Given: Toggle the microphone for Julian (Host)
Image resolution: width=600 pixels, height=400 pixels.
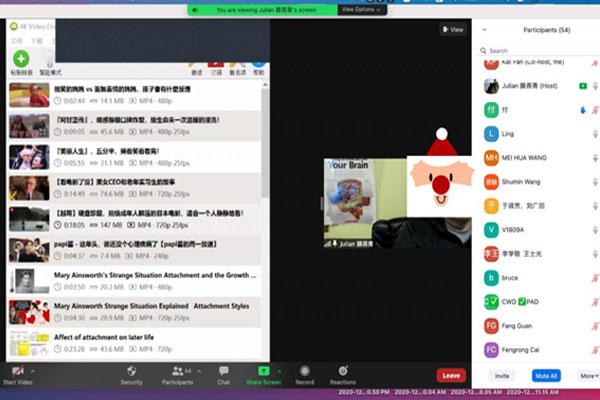Looking at the screenshot, I should point(595,86).
